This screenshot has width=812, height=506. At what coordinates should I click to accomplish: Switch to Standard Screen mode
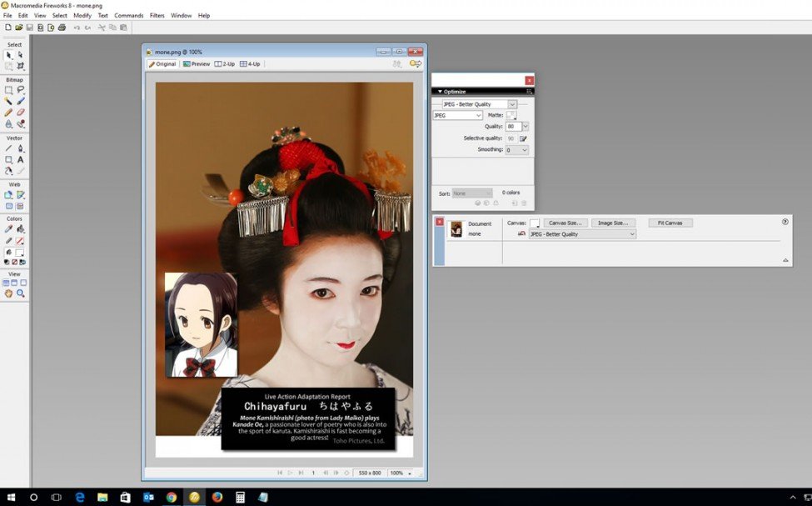pos(6,283)
